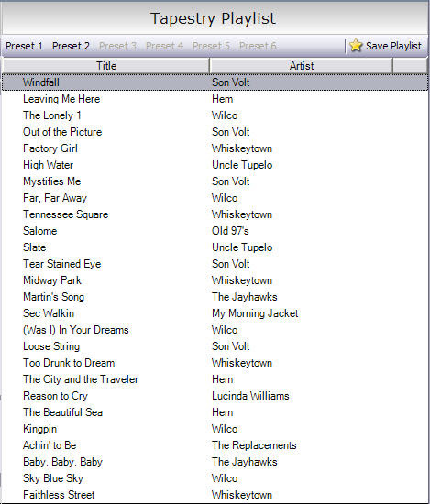Click The Jayhawks beside Martin's Song
The height and width of the screenshot is (504, 430).
[x=245, y=297]
